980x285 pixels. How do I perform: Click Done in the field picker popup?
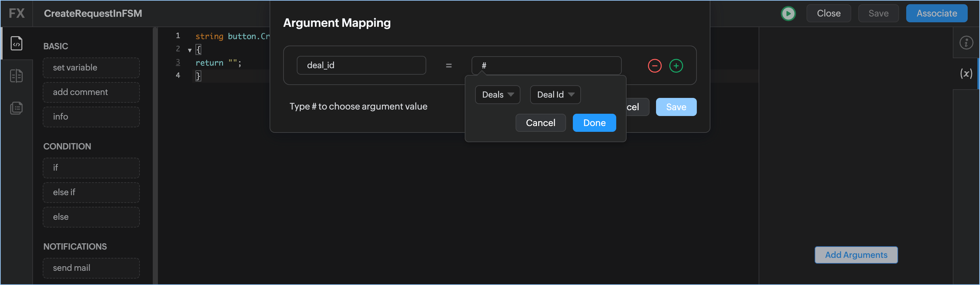(x=594, y=123)
